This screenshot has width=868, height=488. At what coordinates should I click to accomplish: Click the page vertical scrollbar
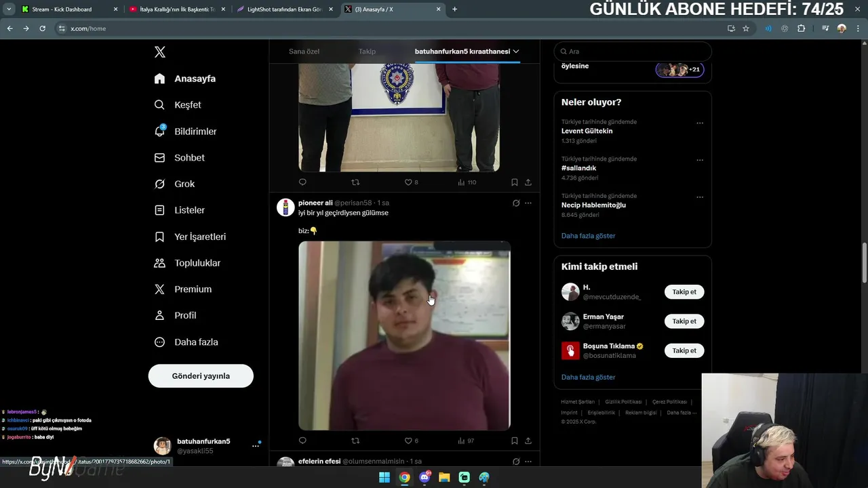tap(864, 263)
